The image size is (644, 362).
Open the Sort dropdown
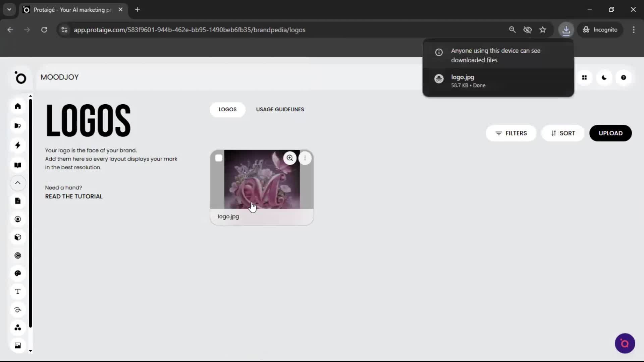(x=563, y=133)
